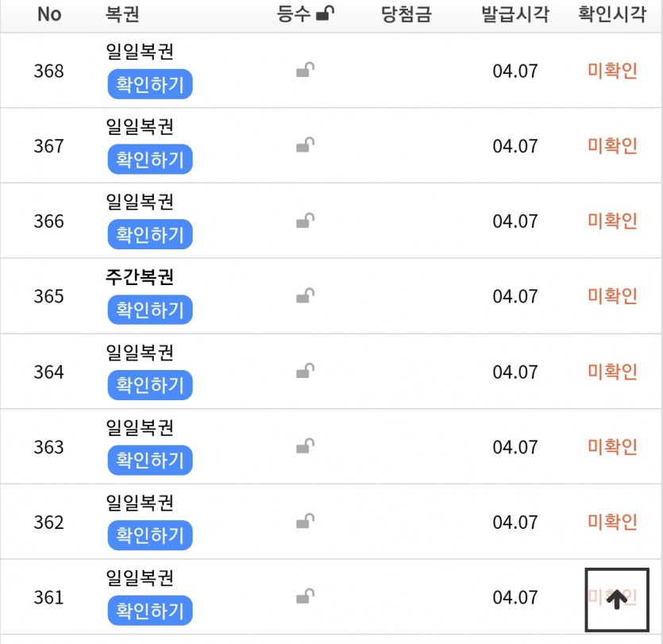The image size is (663, 644).
Task: Click the 미확인 status in row 364
Action: click(612, 371)
